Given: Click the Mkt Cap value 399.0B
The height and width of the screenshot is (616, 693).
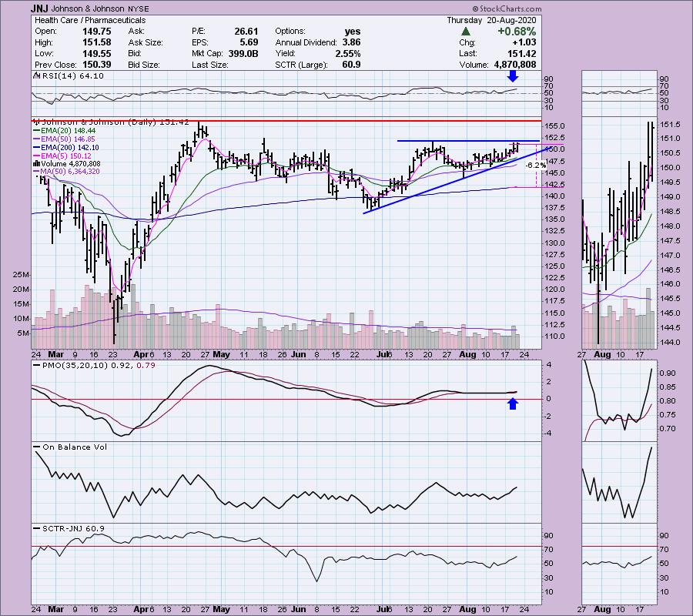Looking at the screenshot, I should pyautogui.click(x=243, y=53).
